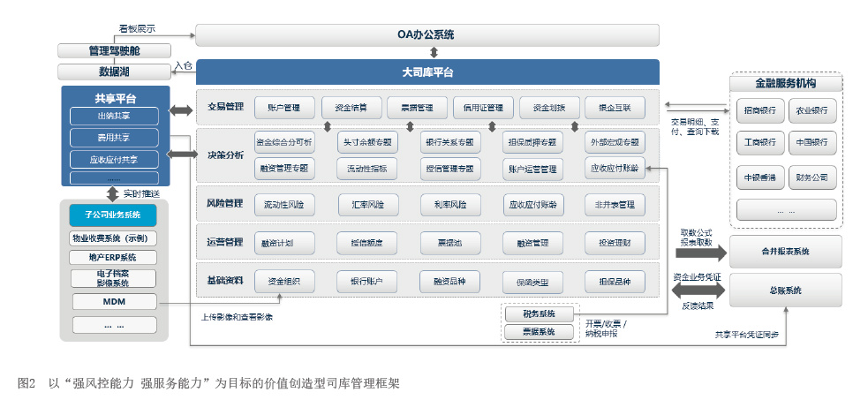The image size is (868, 415).
Task: Open the 管理驾驶舱 box
Action: click(115, 51)
